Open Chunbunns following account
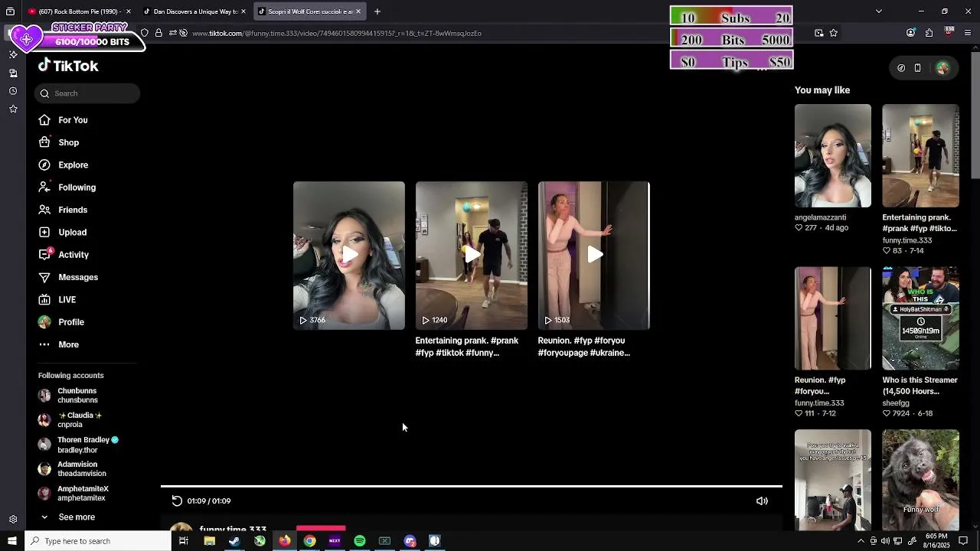The image size is (980, 551). pos(69,395)
